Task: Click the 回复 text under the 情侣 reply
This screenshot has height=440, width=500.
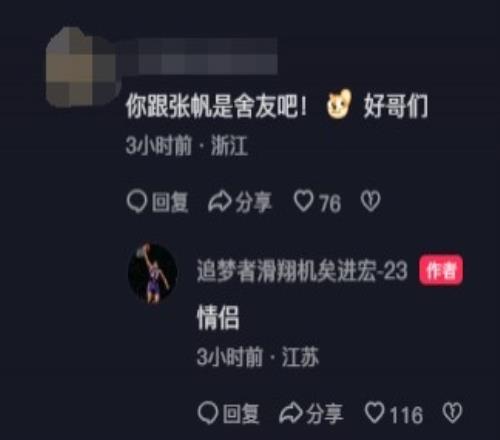Action: [x=241, y=414]
